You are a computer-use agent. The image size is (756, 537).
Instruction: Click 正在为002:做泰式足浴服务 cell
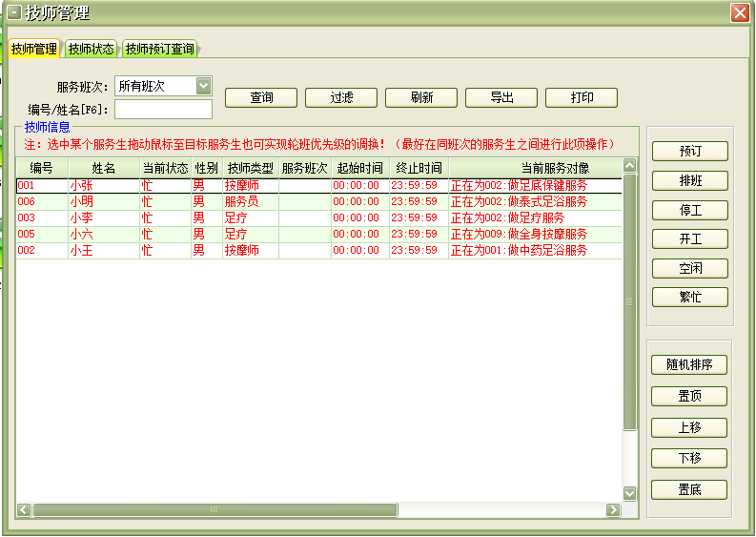(535, 201)
